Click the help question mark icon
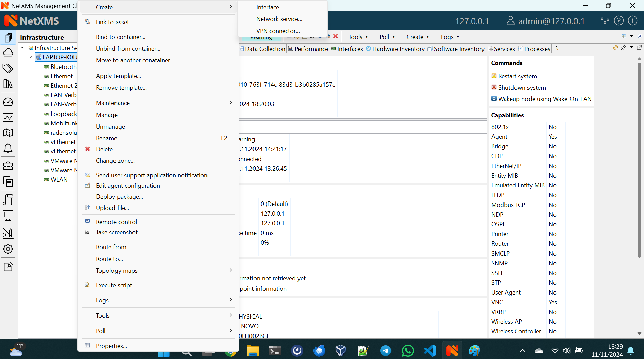 pyautogui.click(x=618, y=21)
